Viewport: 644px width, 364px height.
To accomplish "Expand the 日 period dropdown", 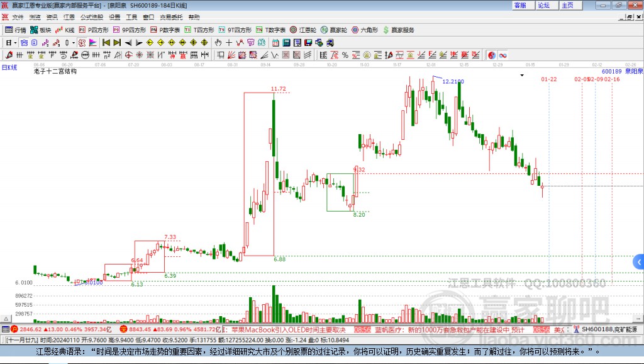I will [15, 43].
